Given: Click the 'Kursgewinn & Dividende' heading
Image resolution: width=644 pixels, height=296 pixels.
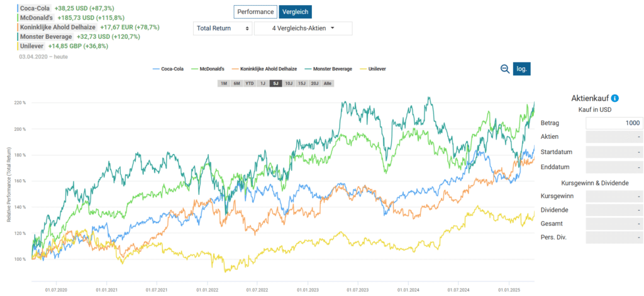Looking at the screenshot, I should [x=595, y=183].
